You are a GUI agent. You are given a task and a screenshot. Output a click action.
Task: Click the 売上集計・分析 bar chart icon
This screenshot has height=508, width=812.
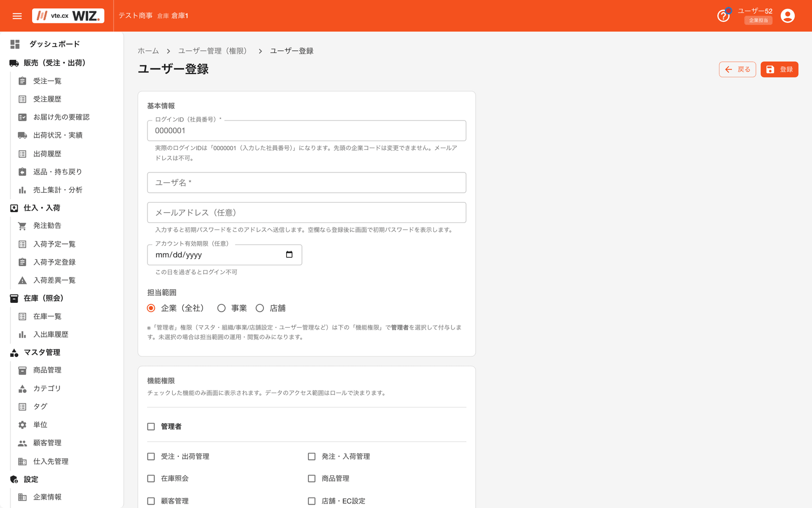pyautogui.click(x=22, y=190)
